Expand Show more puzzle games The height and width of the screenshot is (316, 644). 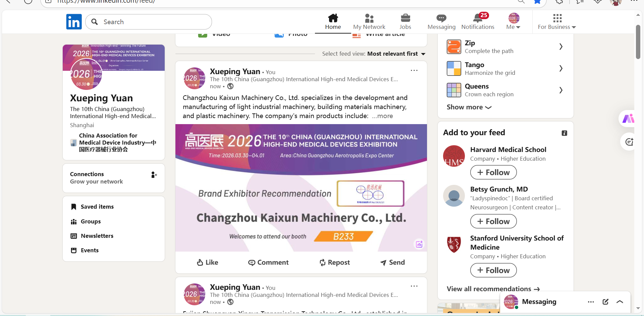click(469, 107)
